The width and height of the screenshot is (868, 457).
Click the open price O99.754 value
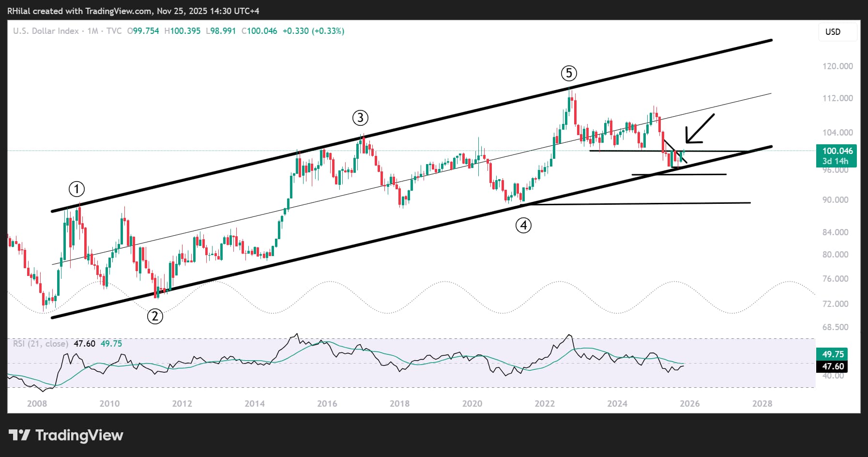[143, 30]
